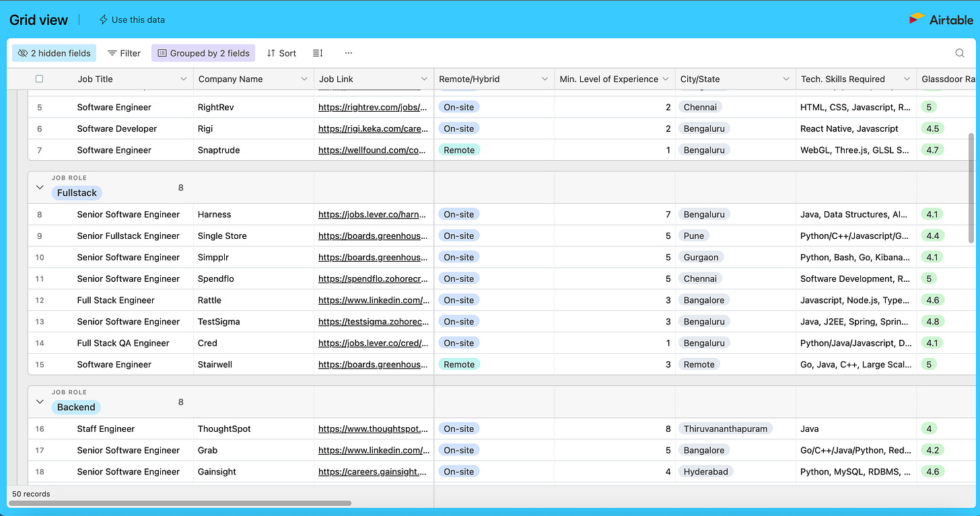980x516 pixels.
Task: Select the Cred company cell
Action: pyautogui.click(x=253, y=343)
